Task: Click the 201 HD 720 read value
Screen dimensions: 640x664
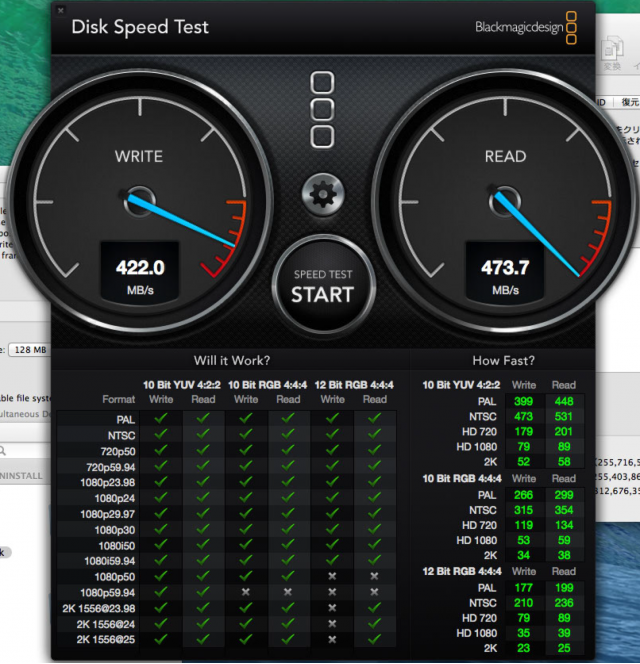Action: point(564,432)
